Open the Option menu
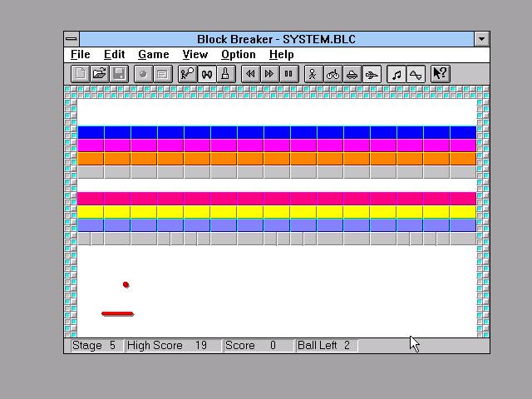Image resolution: width=532 pixels, height=399 pixels. click(239, 55)
